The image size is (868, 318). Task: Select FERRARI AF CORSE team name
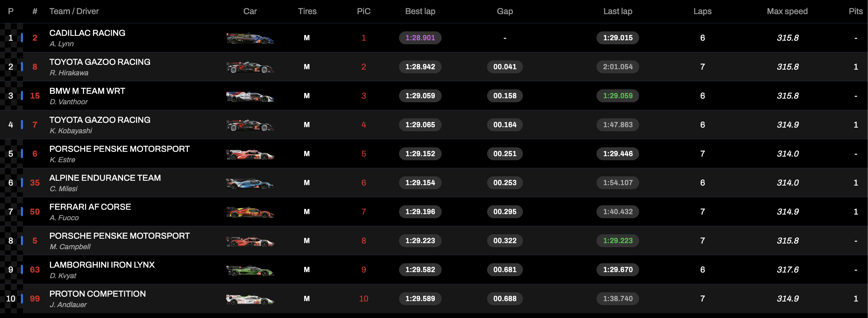point(90,207)
